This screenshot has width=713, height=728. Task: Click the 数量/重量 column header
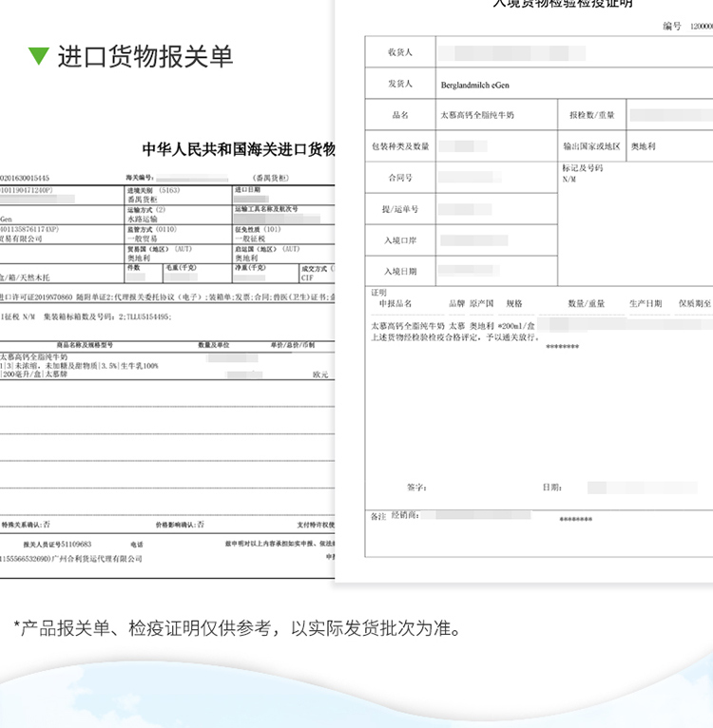pyautogui.click(x=587, y=303)
